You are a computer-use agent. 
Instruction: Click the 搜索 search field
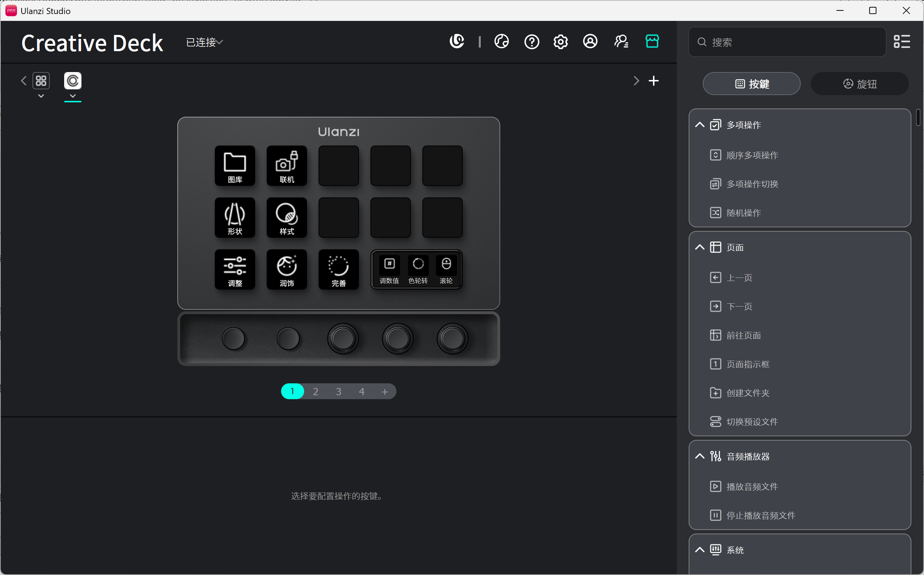tap(787, 42)
